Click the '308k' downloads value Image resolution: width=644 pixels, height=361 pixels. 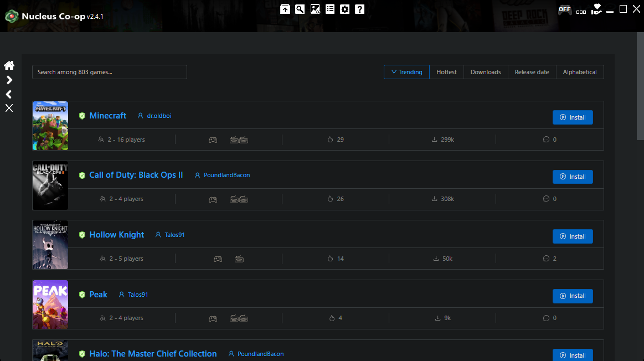[447, 199]
